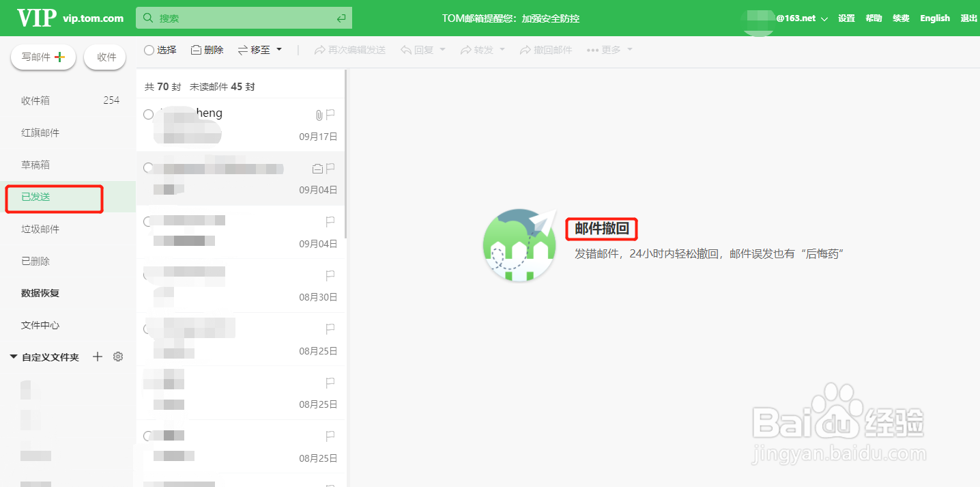Flag the 08月30日 email

point(330,275)
